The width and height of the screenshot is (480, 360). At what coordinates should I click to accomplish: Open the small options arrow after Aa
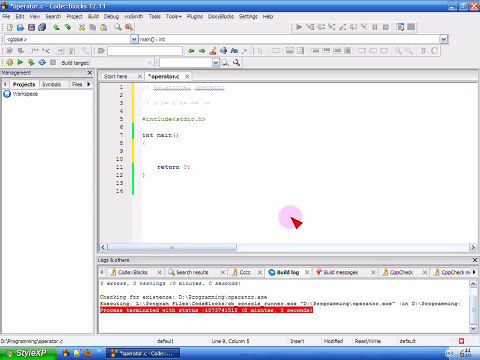245,51
